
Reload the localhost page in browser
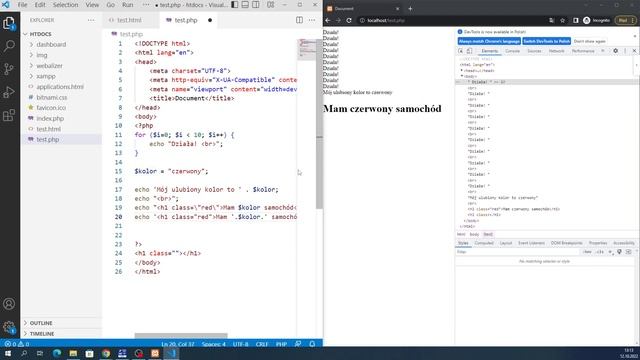coord(349,20)
